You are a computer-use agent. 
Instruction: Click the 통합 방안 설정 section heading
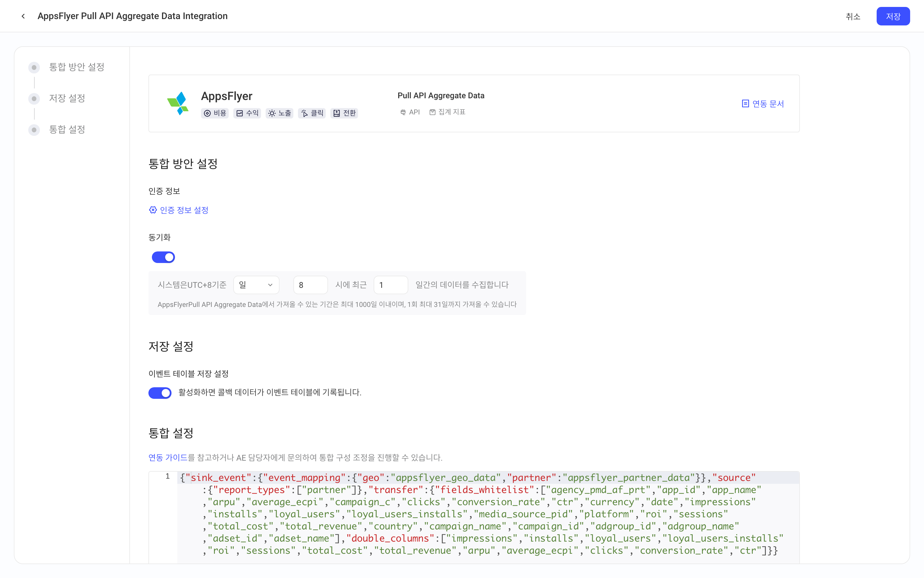click(183, 164)
